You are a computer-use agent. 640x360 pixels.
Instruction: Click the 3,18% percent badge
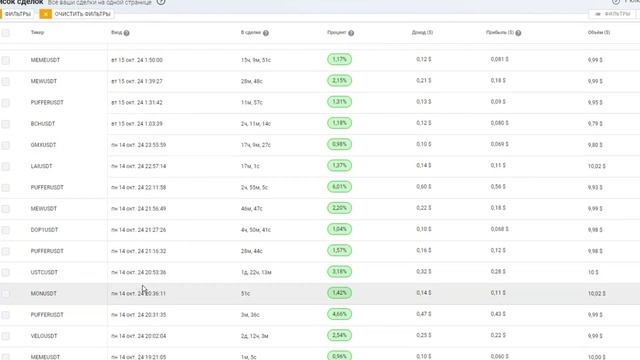[x=339, y=272]
